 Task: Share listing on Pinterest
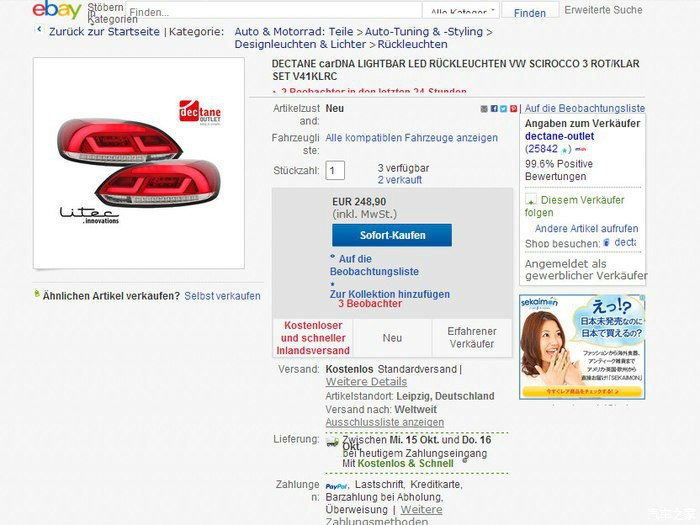coord(514,108)
